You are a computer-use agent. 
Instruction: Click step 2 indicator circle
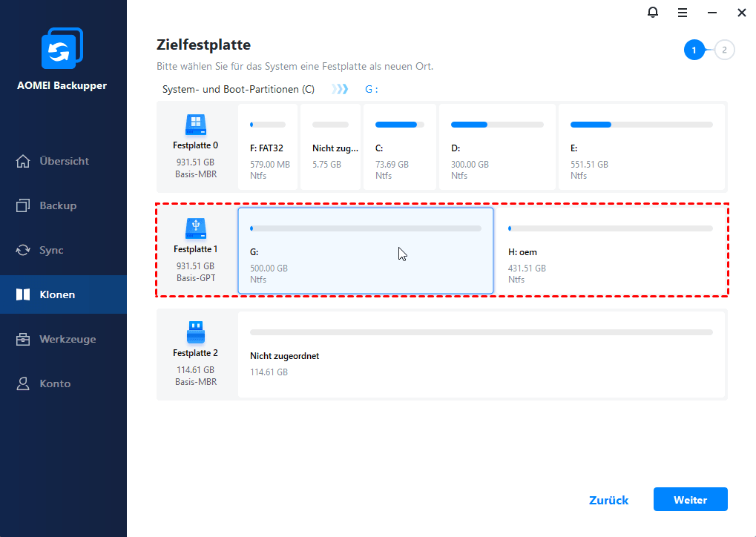[x=724, y=50]
